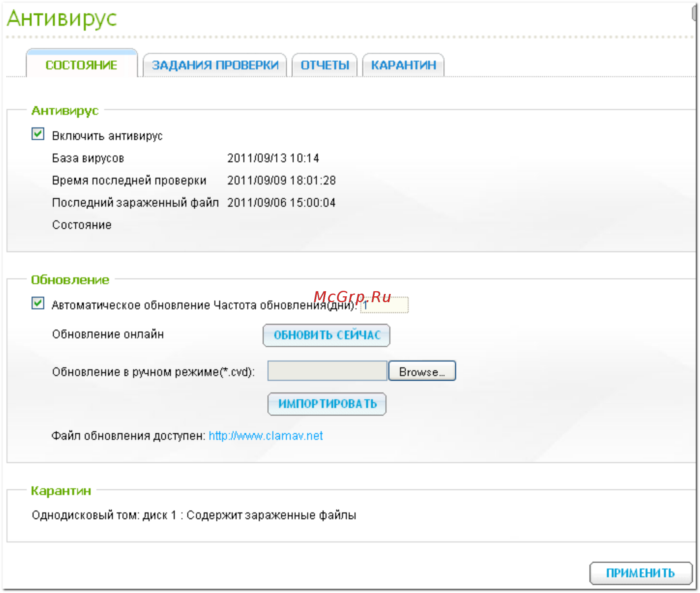Image resolution: width=700 pixels, height=593 pixels.
Task: Open the КАРАНТИН tab
Action: click(403, 65)
